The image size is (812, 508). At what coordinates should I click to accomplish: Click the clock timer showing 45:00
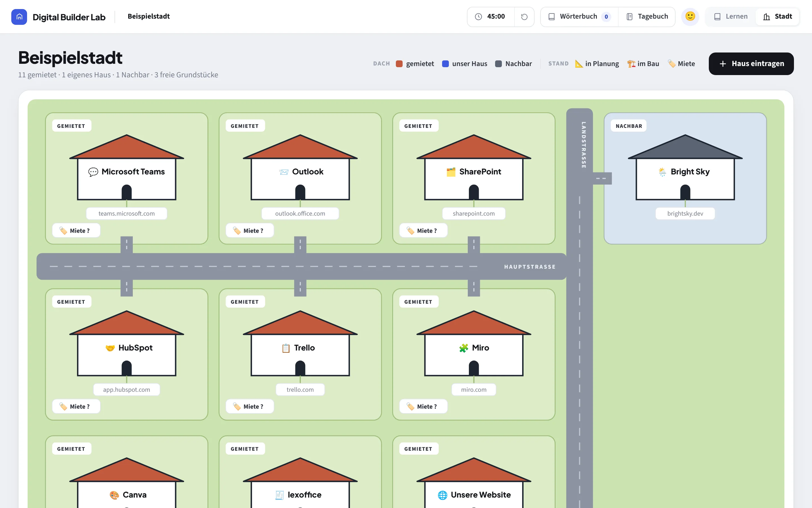pyautogui.click(x=491, y=17)
